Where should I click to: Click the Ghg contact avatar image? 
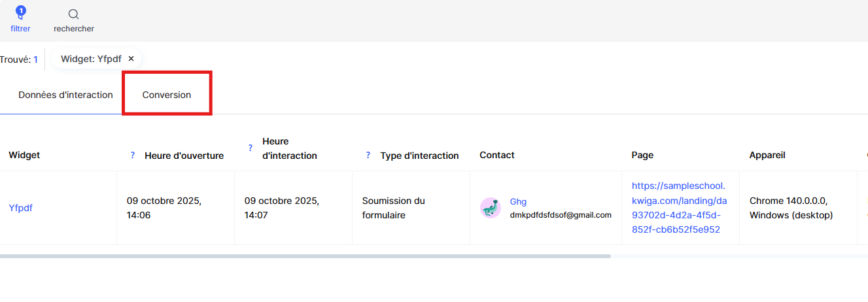tap(490, 208)
